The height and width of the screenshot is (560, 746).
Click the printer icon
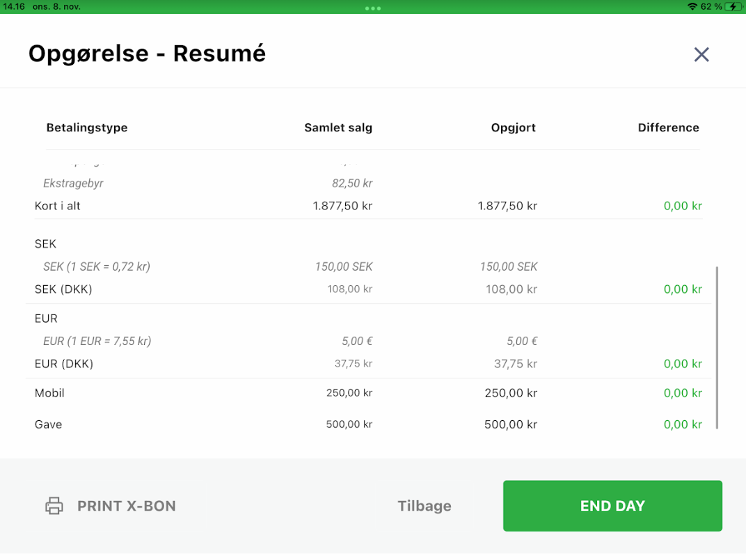(54, 506)
